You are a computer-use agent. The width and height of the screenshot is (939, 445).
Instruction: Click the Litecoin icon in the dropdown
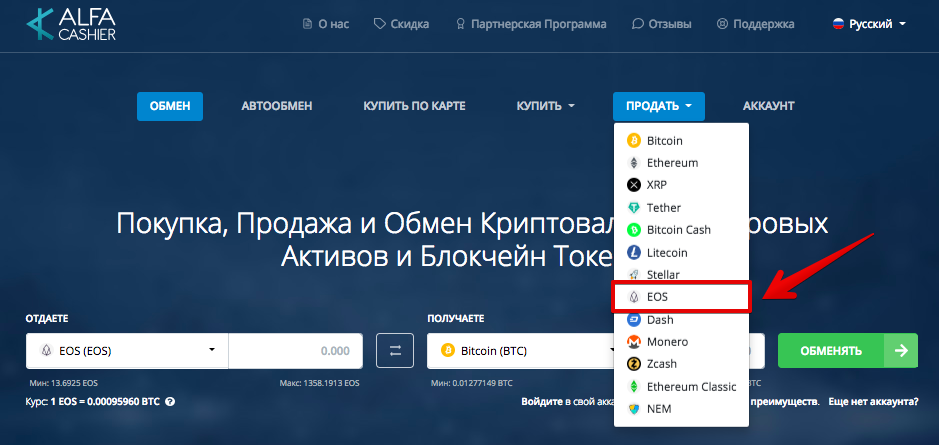(x=634, y=253)
